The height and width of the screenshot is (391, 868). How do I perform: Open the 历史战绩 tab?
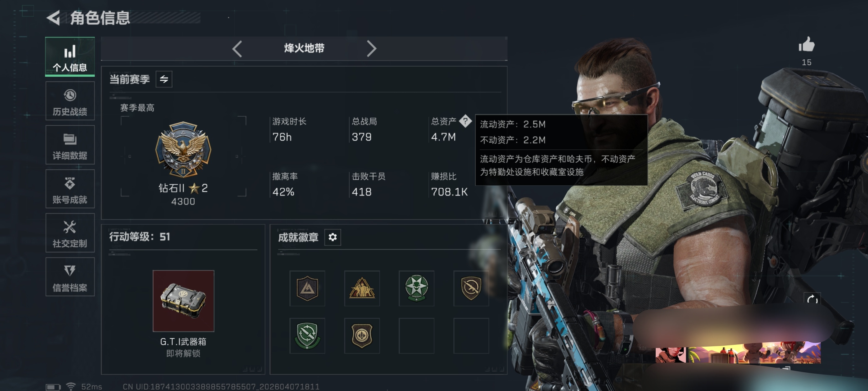tap(70, 101)
